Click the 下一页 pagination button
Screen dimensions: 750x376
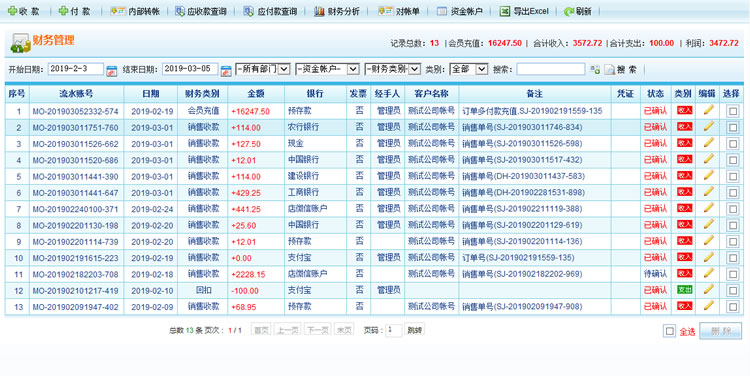pos(317,330)
